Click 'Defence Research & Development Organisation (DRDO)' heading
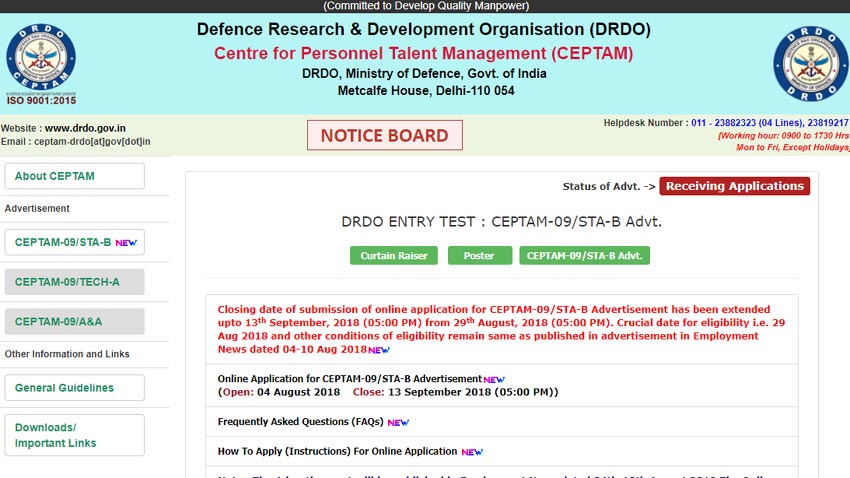The width and height of the screenshot is (850, 478). pos(423,29)
